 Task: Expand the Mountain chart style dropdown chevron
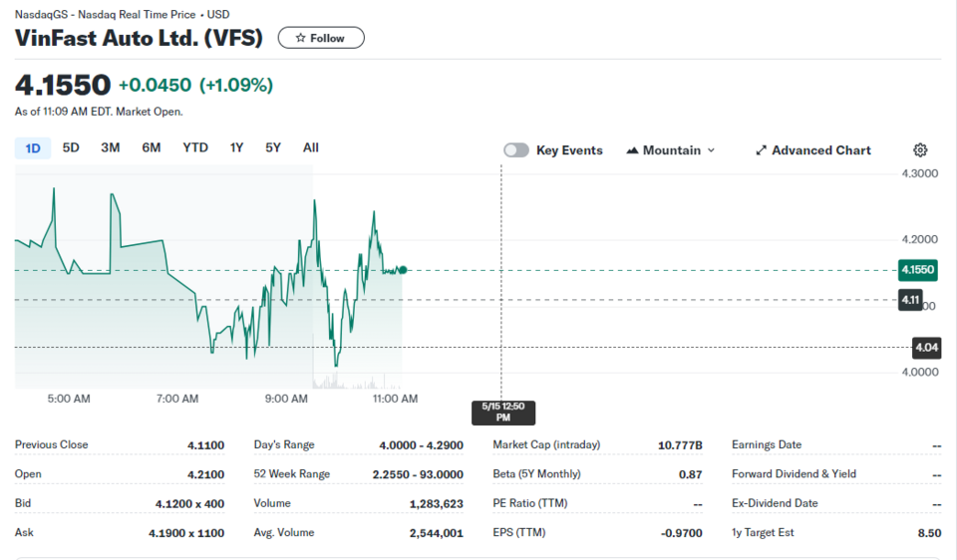pyautogui.click(x=711, y=150)
